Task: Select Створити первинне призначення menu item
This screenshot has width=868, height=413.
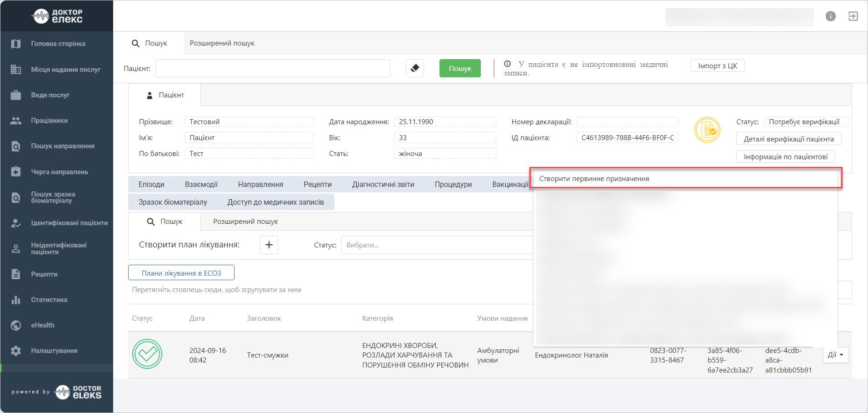Action: [x=686, y=179]
